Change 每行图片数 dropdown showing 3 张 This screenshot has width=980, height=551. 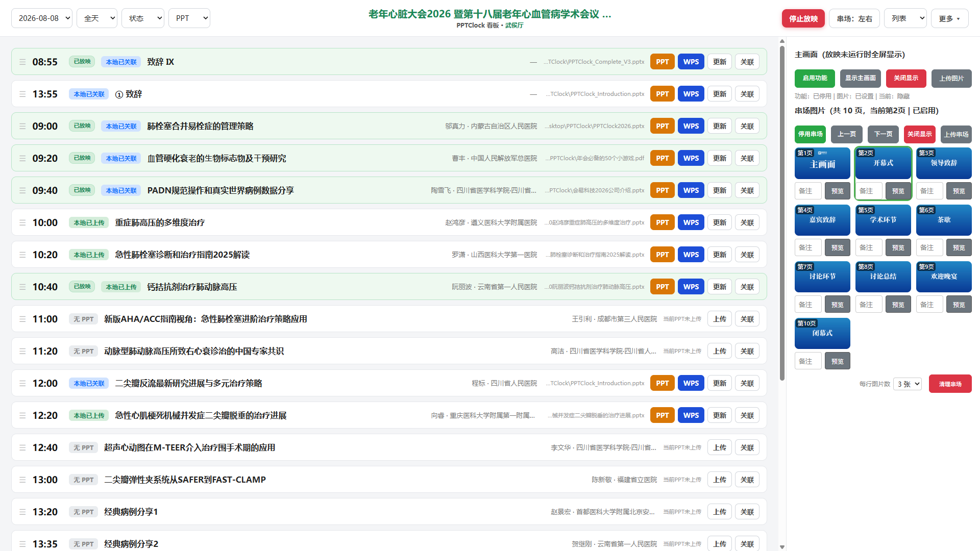click(908, 384)
